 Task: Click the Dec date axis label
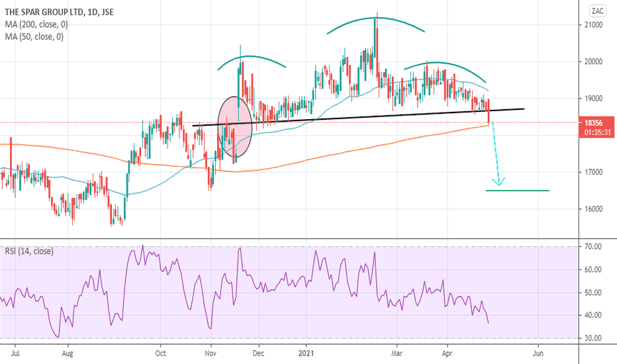[x=258, y=353]
